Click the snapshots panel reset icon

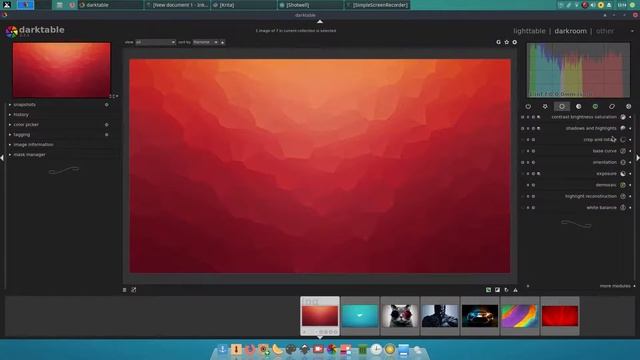pyautogui.click(x=107, y=105)
